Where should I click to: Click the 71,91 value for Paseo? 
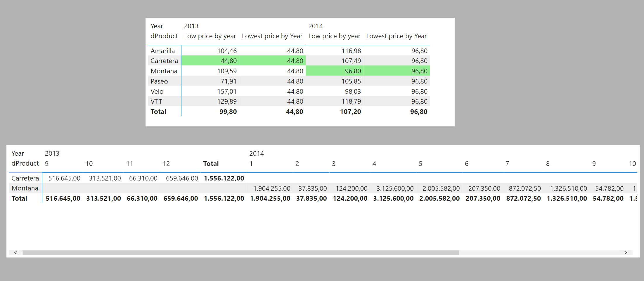228,81
